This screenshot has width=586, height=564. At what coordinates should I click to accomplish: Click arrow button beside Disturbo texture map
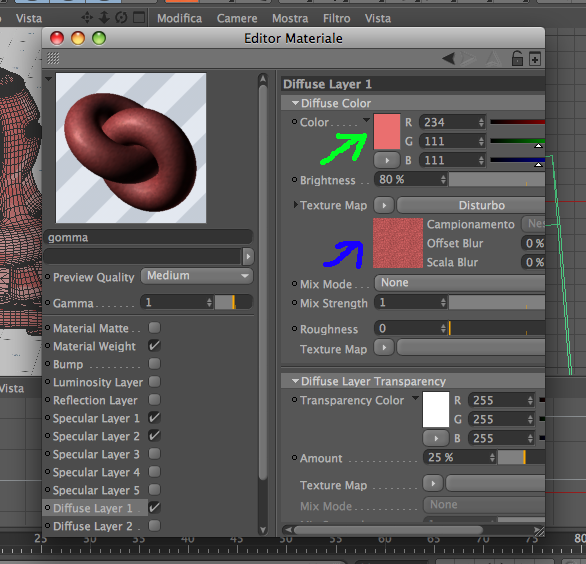pyautogui.click(x=384, y=205)
